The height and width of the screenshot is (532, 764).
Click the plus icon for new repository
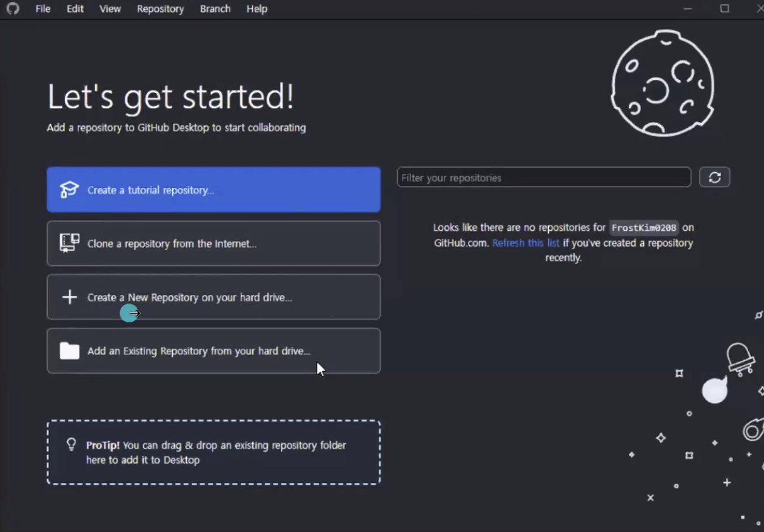tap(70, 297)
